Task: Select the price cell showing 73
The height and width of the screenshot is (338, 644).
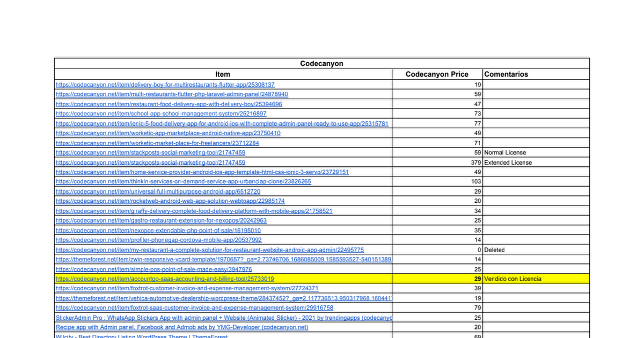Action: click(x=437, y=114)
